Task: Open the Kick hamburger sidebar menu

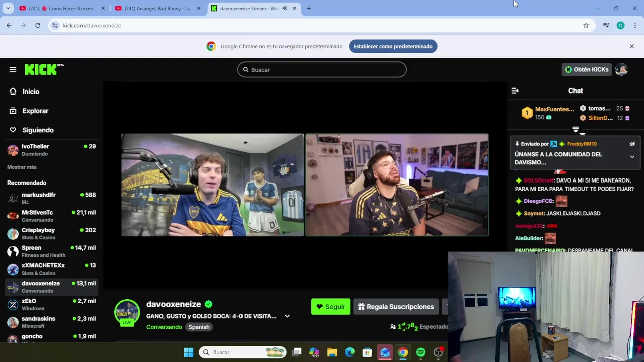Action: (13, 70)
